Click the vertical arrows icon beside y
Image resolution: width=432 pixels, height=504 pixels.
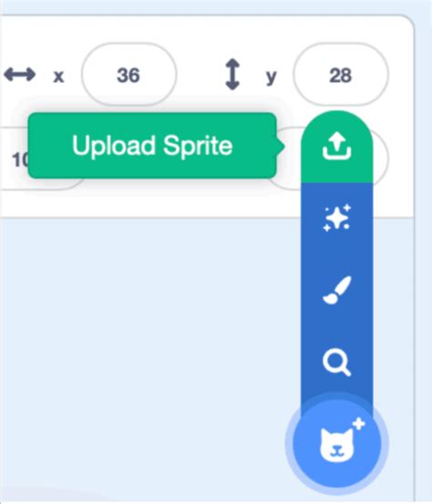(x=232, y=75)
